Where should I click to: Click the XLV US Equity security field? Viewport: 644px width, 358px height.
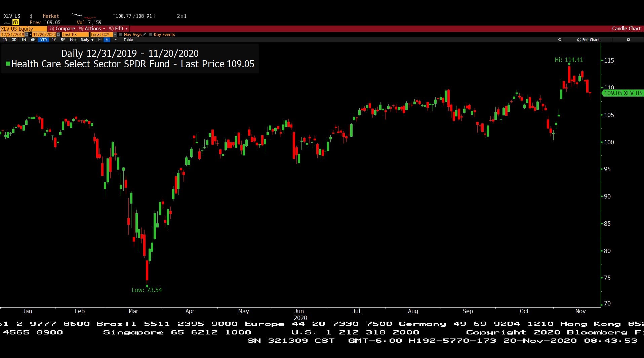24,29
